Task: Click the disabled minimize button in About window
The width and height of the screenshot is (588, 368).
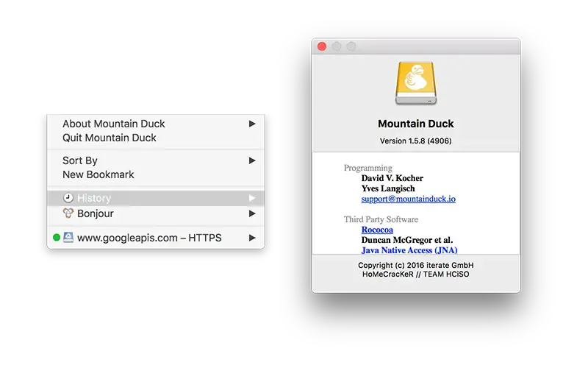Action: click(337, 46)
